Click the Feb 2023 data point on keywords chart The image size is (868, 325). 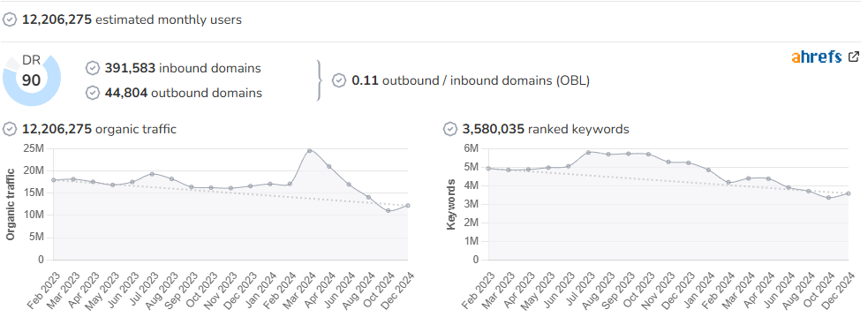(x=488, y=169)
